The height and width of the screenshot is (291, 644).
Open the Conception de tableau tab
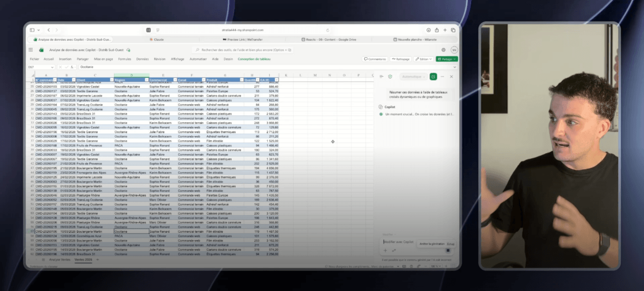click(x=254, y=59)
